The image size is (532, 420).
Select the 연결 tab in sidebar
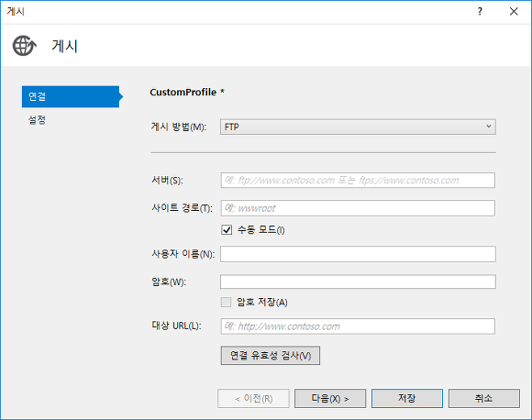pos(71,96)
